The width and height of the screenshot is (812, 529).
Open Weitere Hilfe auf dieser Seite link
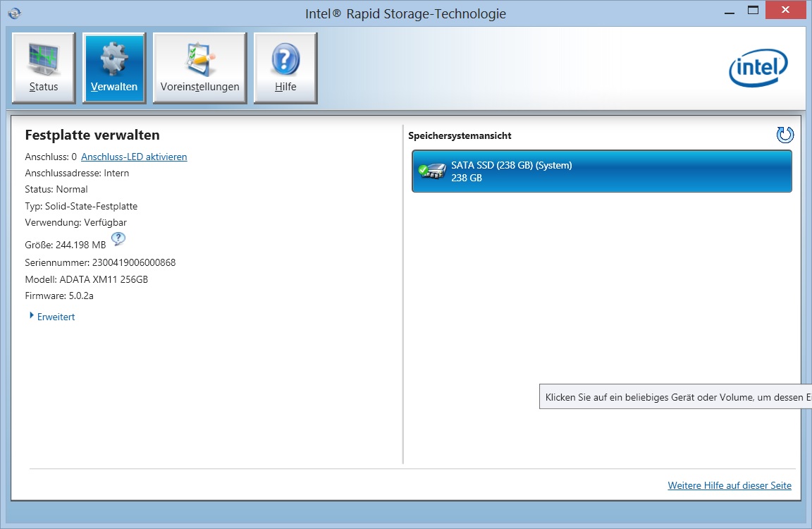tap(729, 485)
